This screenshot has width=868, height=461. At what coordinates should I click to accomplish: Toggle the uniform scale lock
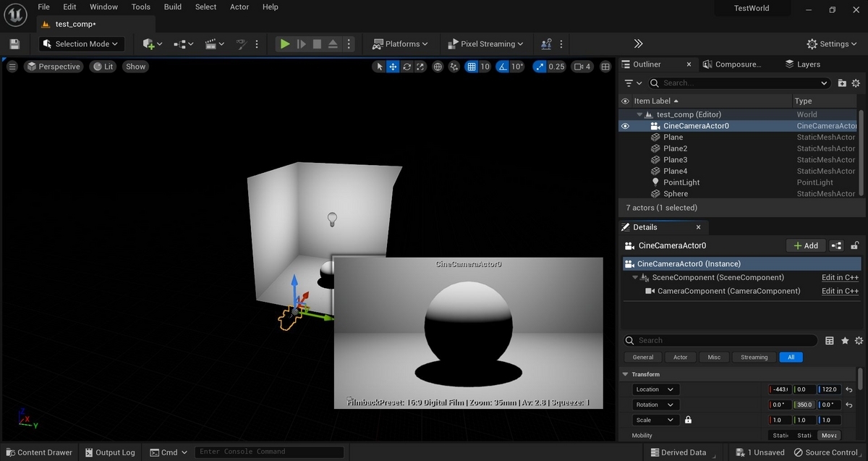(688, 420)
